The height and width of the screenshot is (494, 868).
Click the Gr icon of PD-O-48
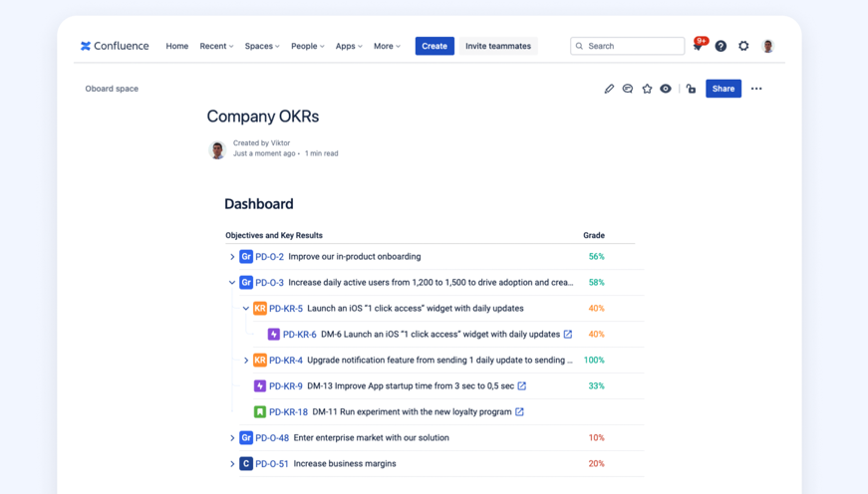246,437
